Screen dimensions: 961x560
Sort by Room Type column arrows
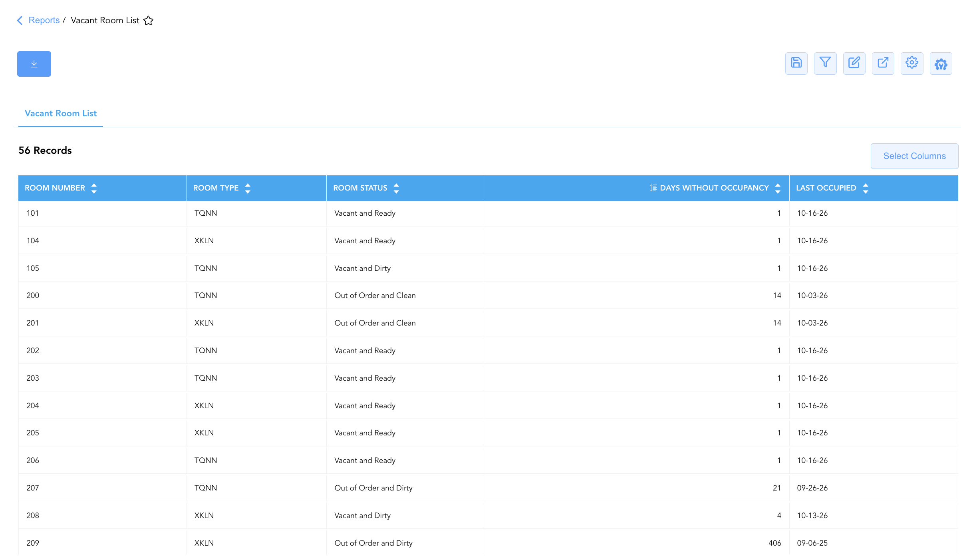[248, 188]
